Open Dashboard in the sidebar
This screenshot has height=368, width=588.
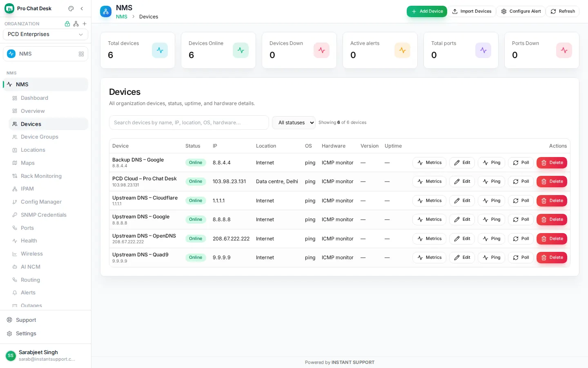pyautogui.click(x=48, y=98)
